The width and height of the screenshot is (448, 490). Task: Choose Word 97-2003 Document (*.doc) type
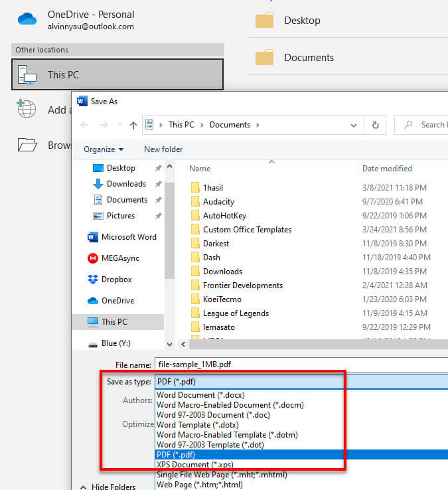(x=301, y=415)
